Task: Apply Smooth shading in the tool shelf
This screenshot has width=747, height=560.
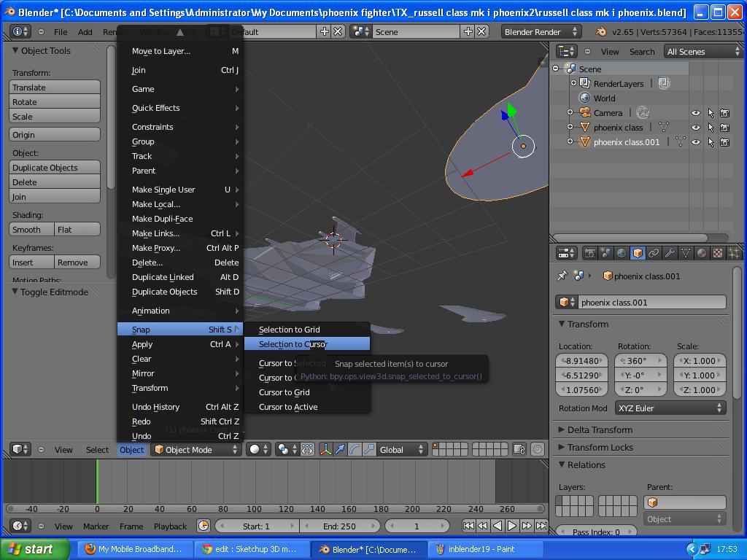Action: coord(30,229)
